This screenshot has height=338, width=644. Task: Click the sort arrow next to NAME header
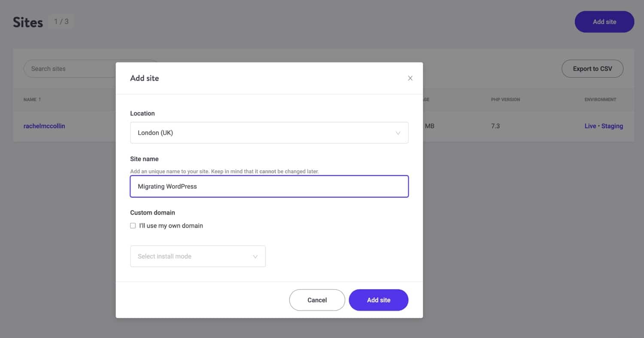[39, 99]
